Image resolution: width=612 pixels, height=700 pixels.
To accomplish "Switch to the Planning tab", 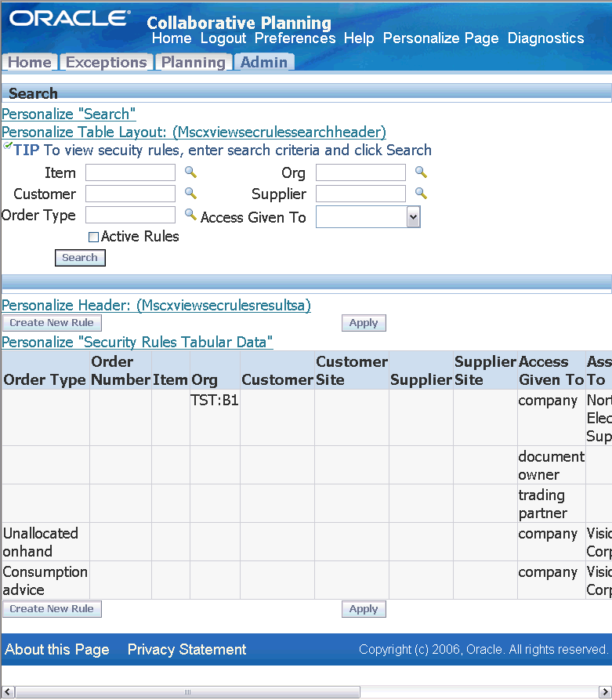I will tap(194, 62).
